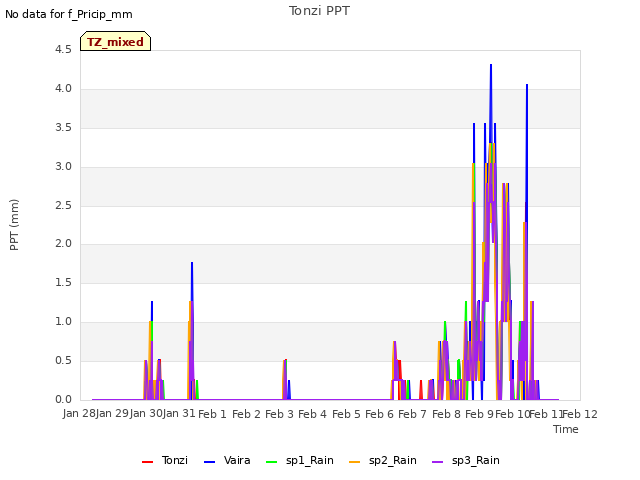Click the Feb 6 x-axis tick label
The image size is (640, 480).
tap(379, 414)
